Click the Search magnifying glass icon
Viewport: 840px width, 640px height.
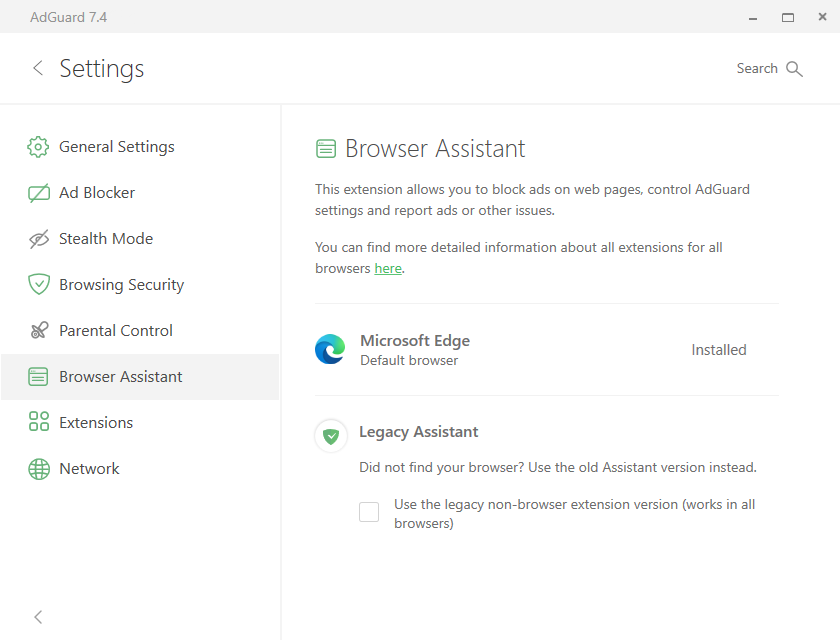[795, 69]
